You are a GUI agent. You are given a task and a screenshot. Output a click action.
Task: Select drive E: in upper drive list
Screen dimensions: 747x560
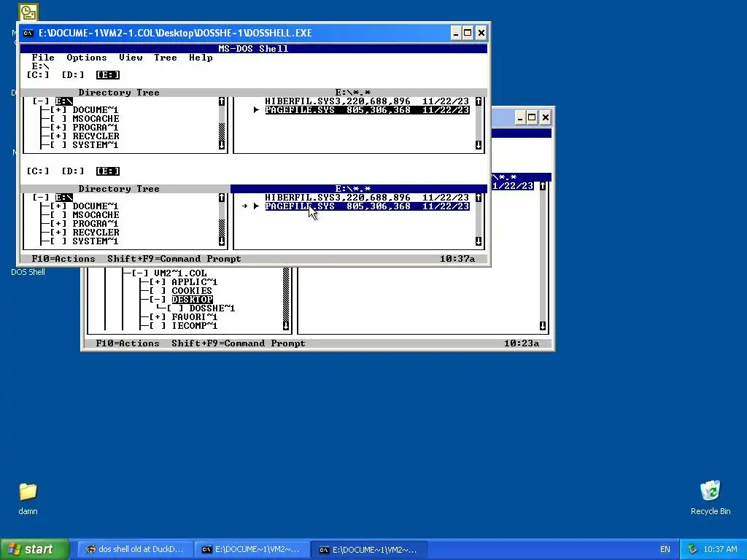[108, 75]
